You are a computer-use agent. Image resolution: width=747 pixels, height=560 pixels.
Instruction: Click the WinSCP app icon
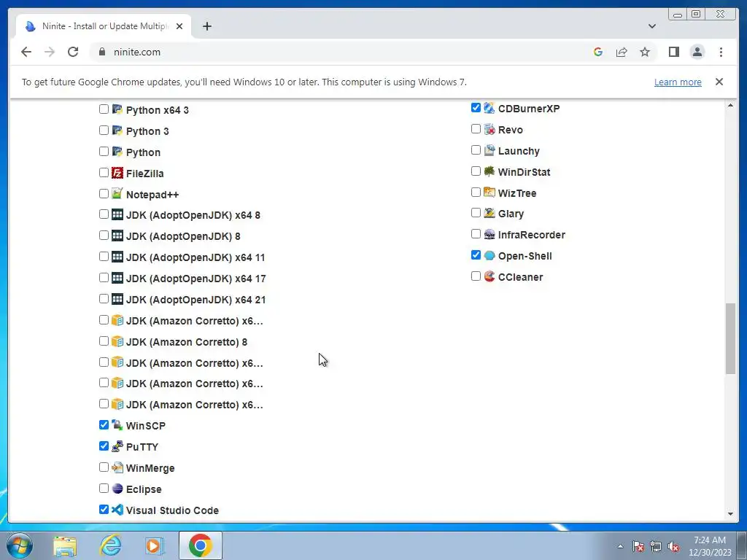pos(117,425)
